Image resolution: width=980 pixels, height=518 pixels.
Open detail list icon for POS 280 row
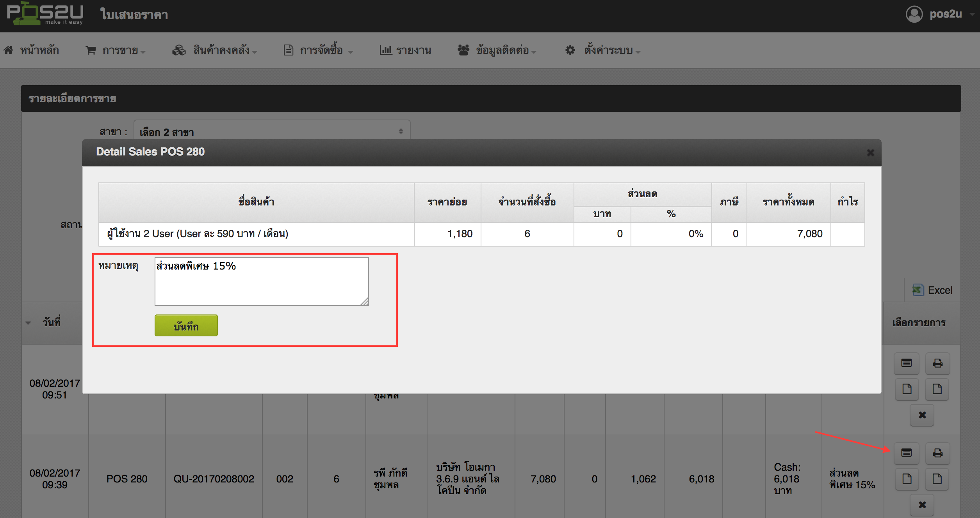[907, 453]
